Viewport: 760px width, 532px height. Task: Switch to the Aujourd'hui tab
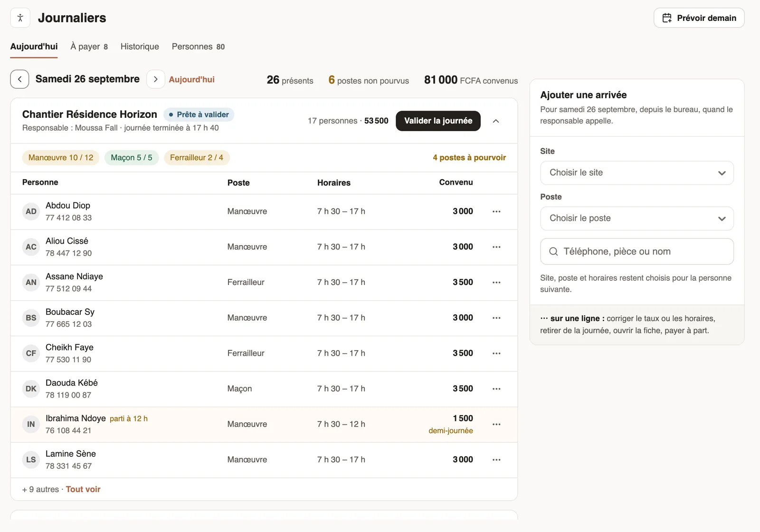pos(34,47)
